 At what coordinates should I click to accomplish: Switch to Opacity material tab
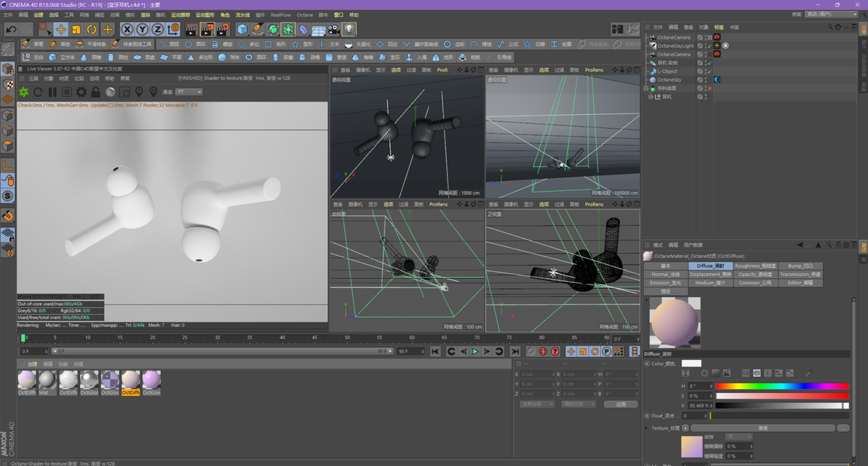tap(755, 274)
